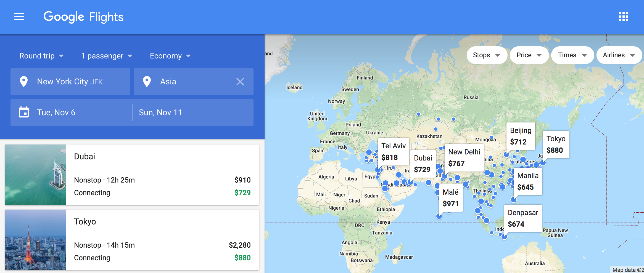The width and height of the screenshot is (644, 273).
Task: Select the Dubai destination card title
Action: pyautogui.click(x=85, y=157)
